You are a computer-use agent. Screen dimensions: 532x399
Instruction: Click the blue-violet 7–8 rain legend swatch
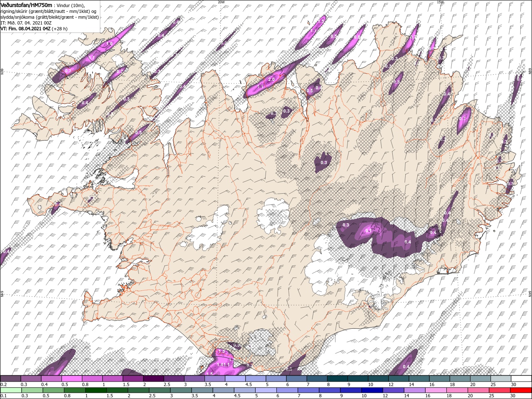coord(308,390)
